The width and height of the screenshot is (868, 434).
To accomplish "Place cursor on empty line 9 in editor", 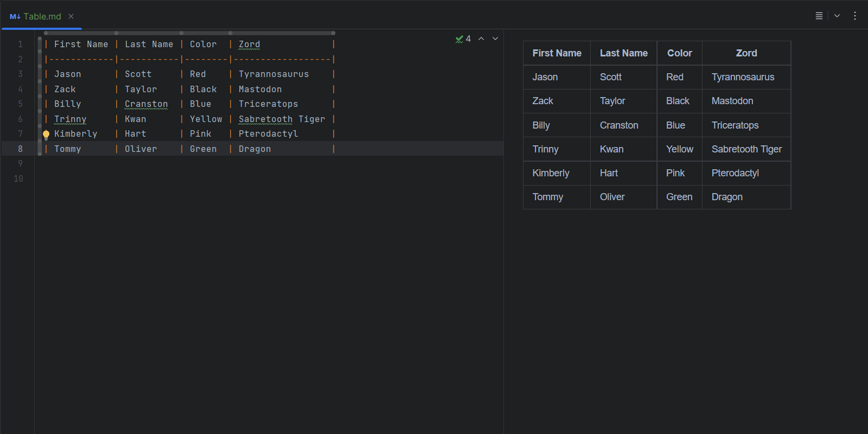I will (217, 164).
